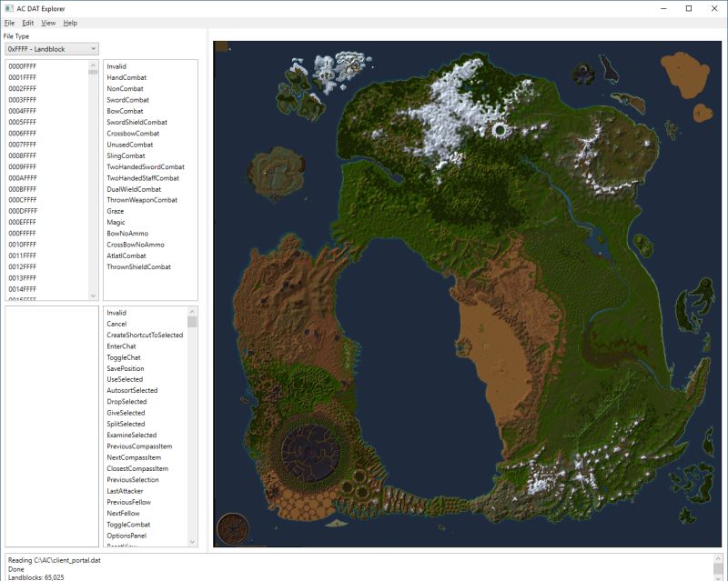Image resolution: width=728 pixels, height=581 pixels.
Task: Select SavePosition in the actions list
Action: pyautogui.click(x=125, y=367)
